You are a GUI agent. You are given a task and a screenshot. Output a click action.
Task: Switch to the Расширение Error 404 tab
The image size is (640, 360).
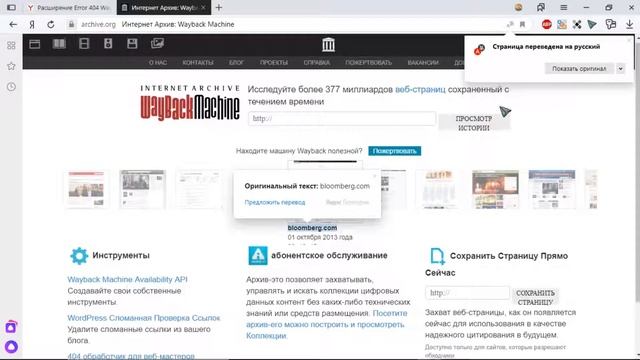coord(69,8)
